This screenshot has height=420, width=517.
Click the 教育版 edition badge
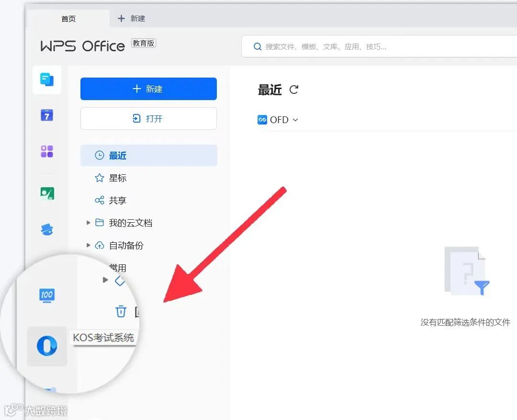[144, 43]
